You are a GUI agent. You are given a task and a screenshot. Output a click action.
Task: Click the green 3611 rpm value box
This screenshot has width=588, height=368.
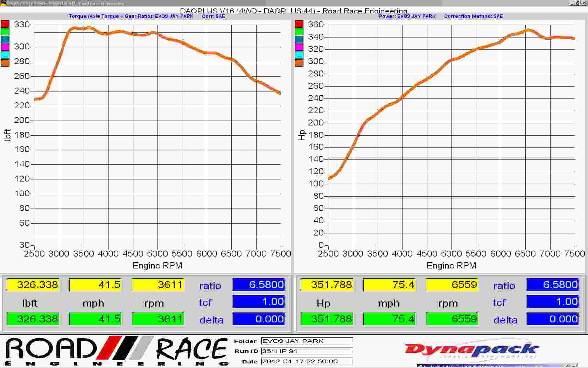pos(158,319)
